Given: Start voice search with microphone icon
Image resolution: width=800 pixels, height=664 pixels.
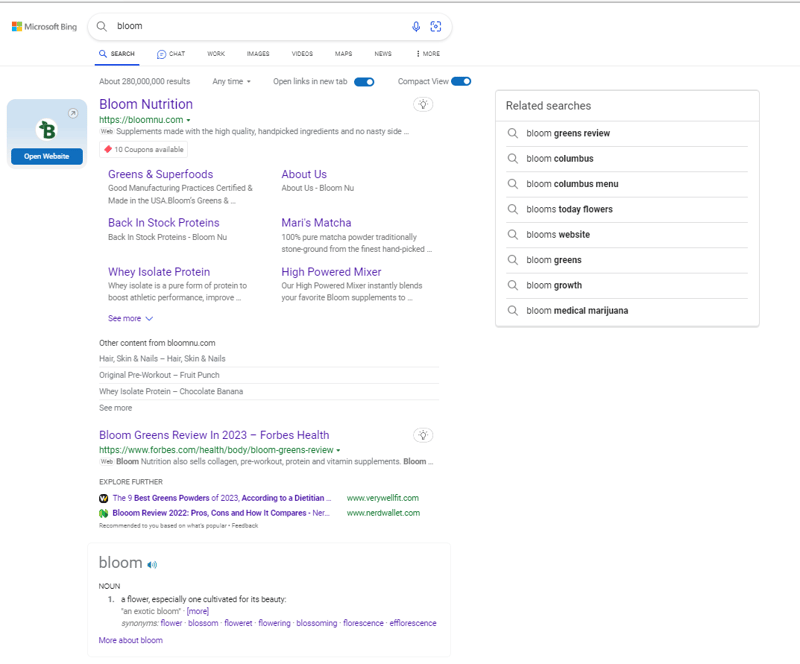Looking at the screenshot, I should point(416,27).
